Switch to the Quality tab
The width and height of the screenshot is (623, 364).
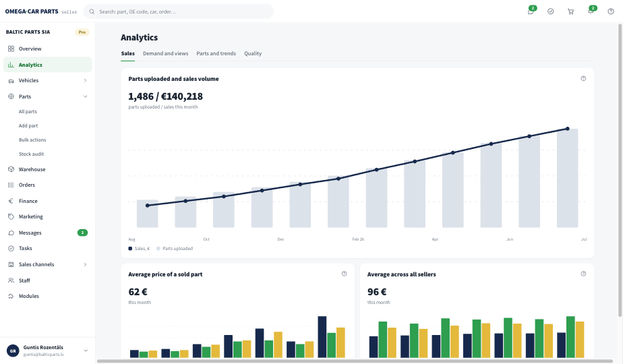(x=253, y=53)
